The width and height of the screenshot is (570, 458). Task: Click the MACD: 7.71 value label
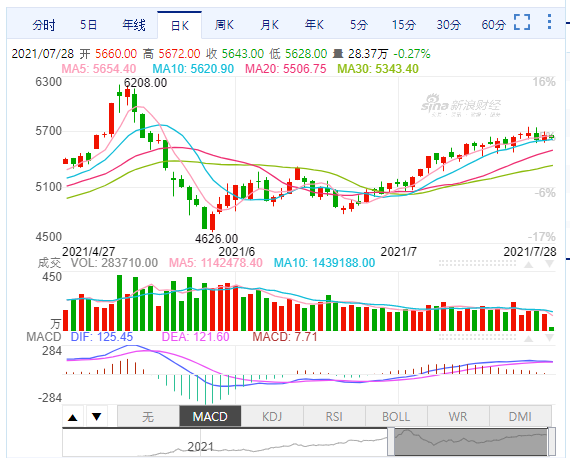click(x=285, y=337)
